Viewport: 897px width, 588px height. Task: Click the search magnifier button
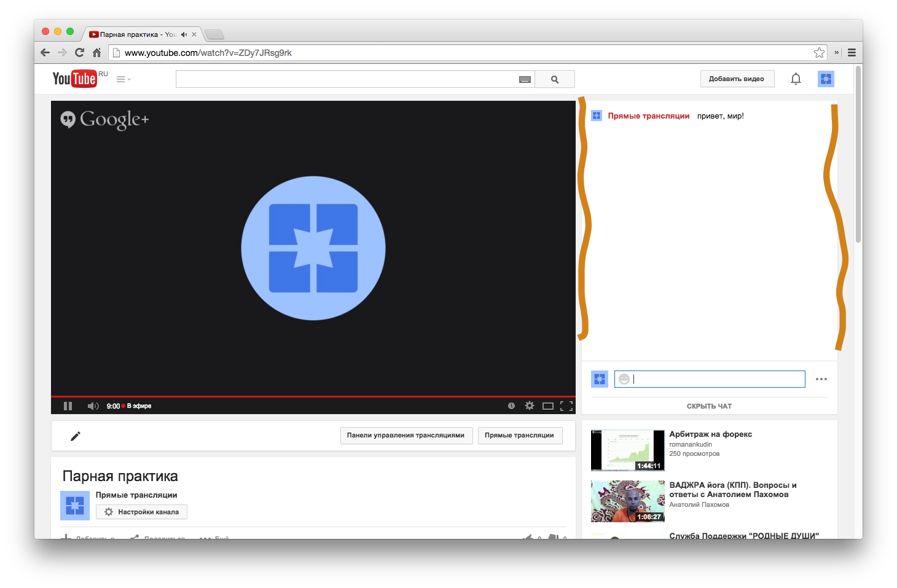555,79
